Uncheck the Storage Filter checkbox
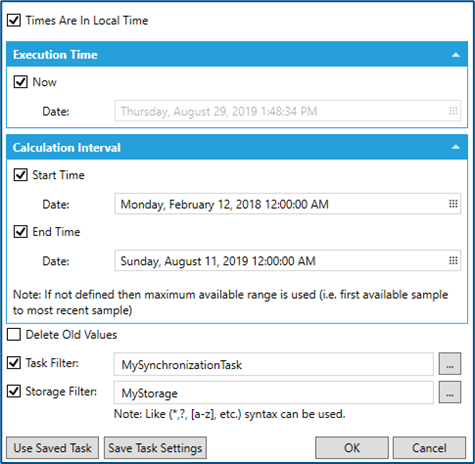475x464 pixels. [x=14, y=391]
